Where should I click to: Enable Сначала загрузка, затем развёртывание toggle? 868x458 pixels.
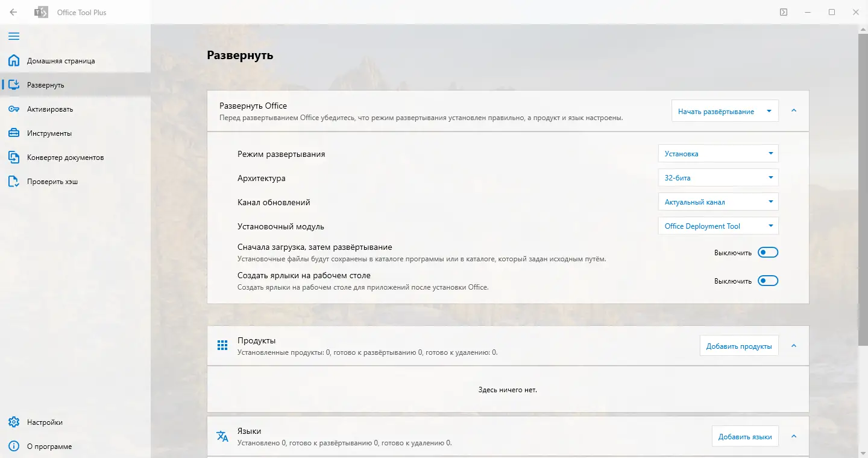pos(768,253)
